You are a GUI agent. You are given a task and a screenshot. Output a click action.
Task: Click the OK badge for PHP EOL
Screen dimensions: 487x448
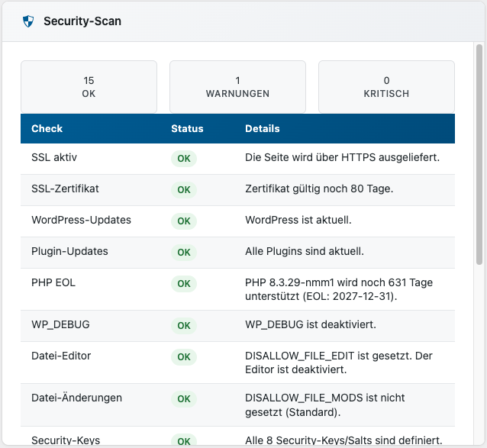183,284
